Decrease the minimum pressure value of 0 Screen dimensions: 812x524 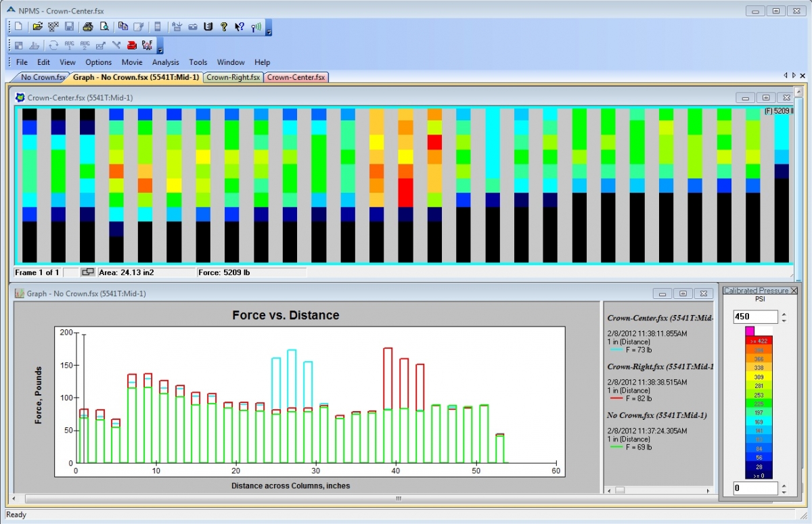[x=784, y=492]
